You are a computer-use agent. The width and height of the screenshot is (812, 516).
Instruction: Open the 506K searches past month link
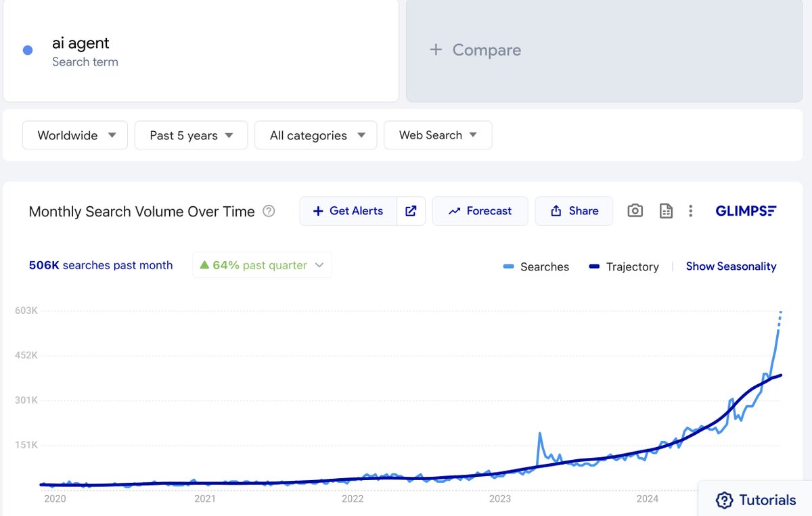pyautogui.click(x=100, y=265)
